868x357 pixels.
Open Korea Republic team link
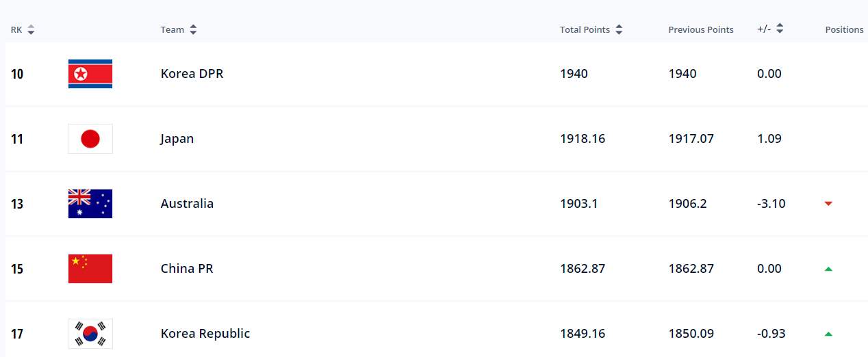pyautogui.click(x=205, y=334)
